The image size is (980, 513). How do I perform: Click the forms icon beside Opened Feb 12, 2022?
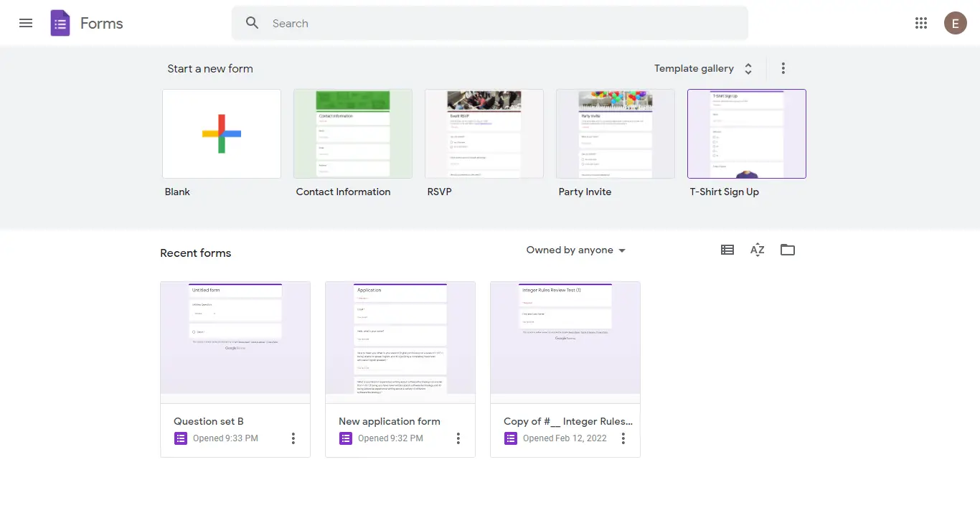click(511, 438)
